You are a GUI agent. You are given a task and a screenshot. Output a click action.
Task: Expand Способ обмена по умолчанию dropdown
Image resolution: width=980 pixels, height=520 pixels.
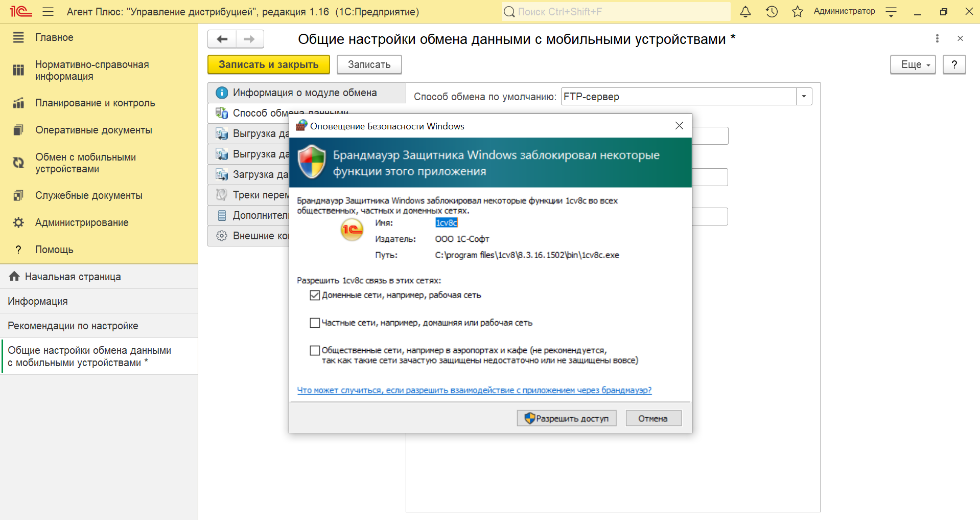coord(804,97)
